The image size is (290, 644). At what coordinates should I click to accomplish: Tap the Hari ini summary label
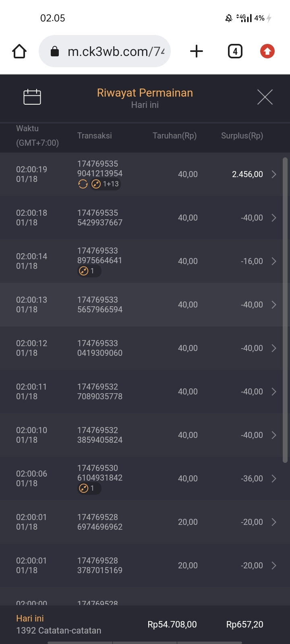(x=30, y=619)
